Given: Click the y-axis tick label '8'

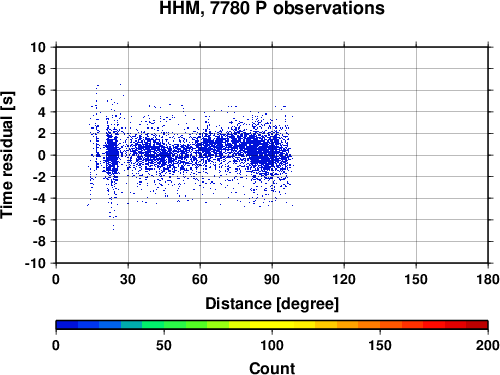Looking at the screenshot, I should coord(42,69).
